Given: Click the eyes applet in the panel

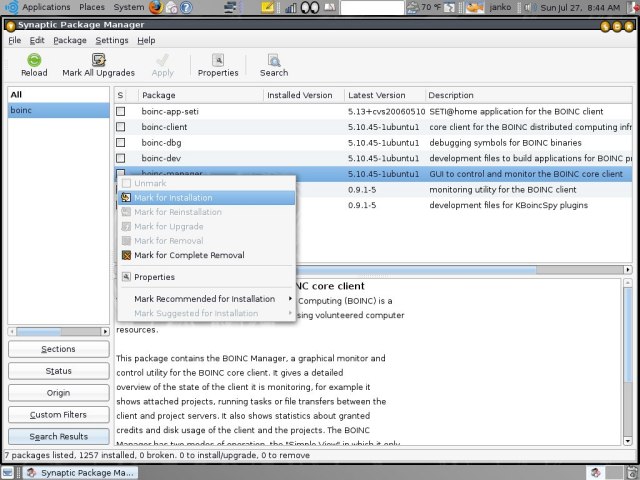Looking at the screenshot, I should tap(310, 7).
